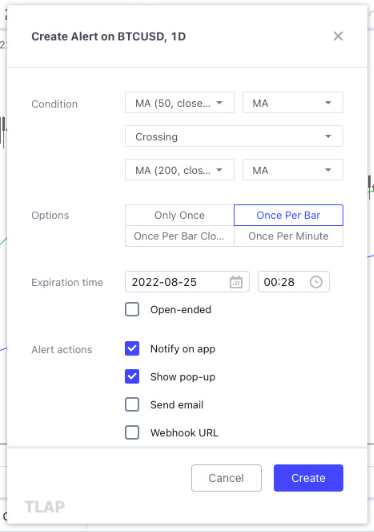The width and height of the screenshot is (374, 532).
Task: Uncheck Notify on app
Action: tap(132, 348)
